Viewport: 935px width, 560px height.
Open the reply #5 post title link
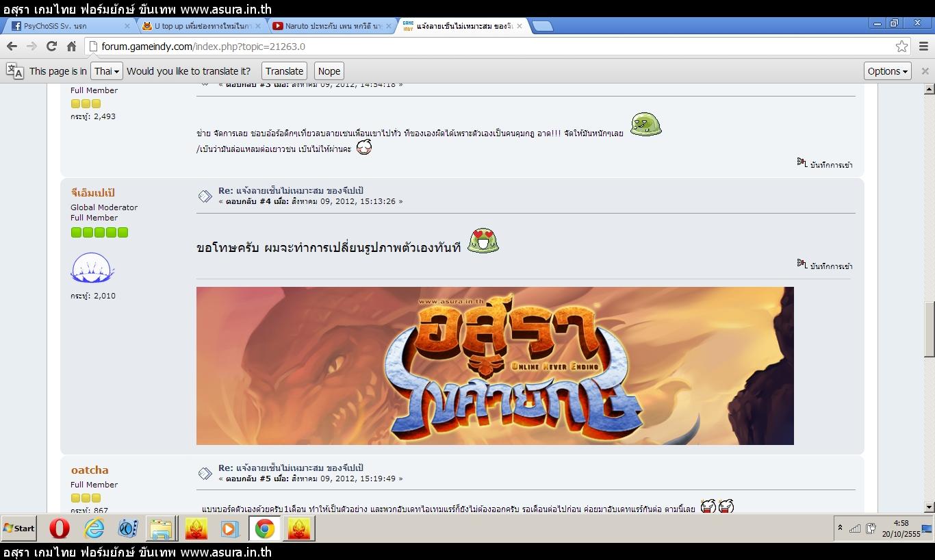291,468
